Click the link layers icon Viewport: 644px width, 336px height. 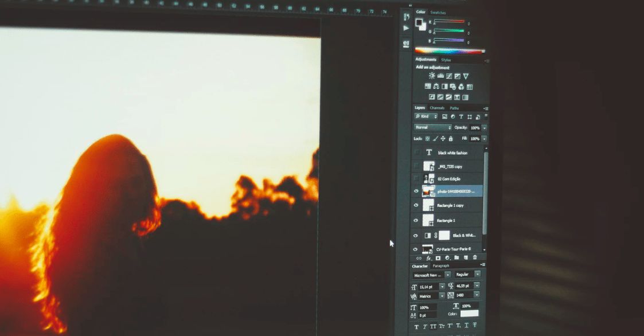point(419,259)
